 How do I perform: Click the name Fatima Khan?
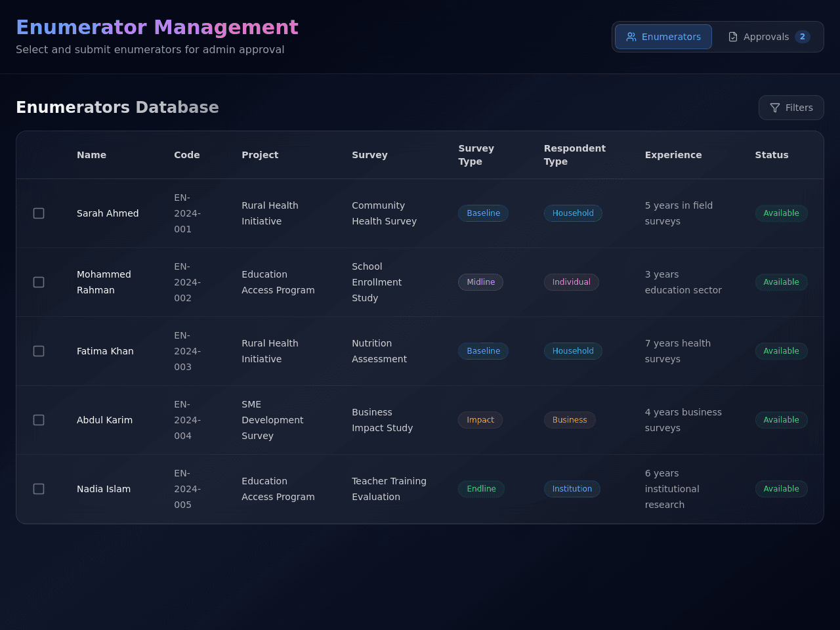tap(105, 351)
